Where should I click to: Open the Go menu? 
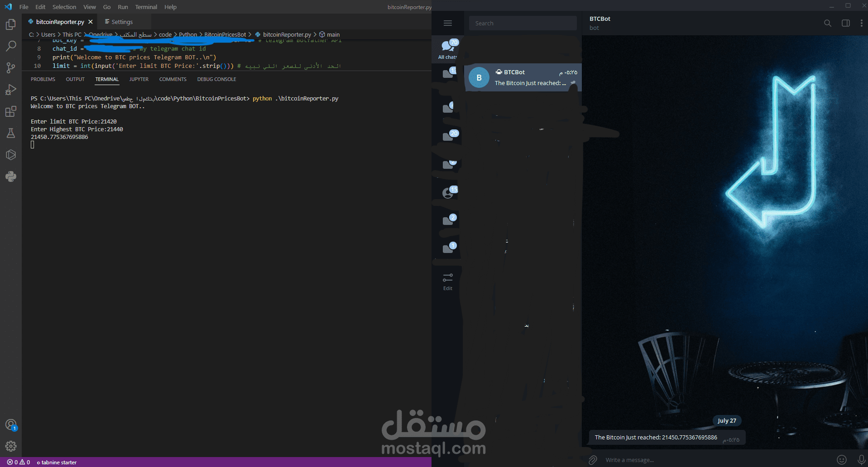point(107,7)
